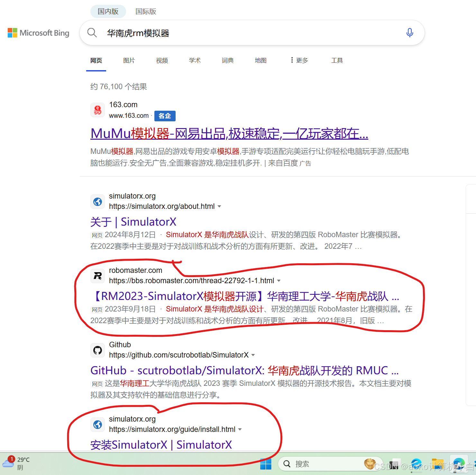The height and width of the screenshot is (475, 476).
Task: Click the bbs.robomaster.com thread URL
Action: coord(192,281)
